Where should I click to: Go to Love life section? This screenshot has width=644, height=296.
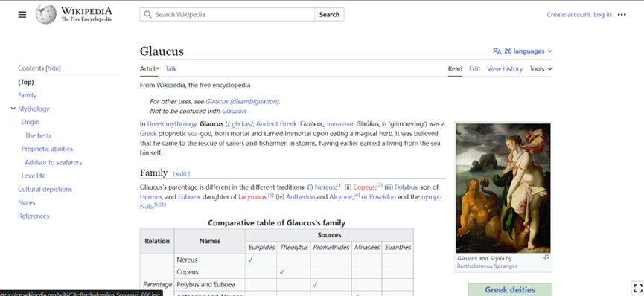34,176
